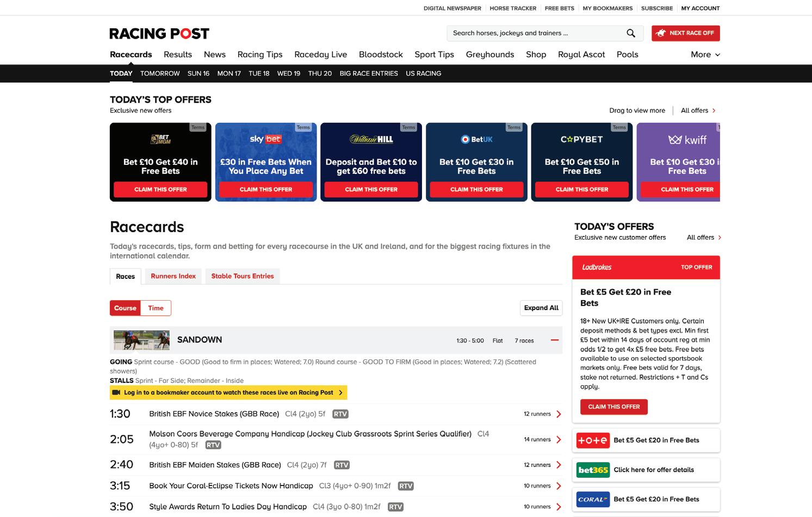Sort racecards by Time
The width and height of the screenshot is (812, 517).
pos(156,308)
